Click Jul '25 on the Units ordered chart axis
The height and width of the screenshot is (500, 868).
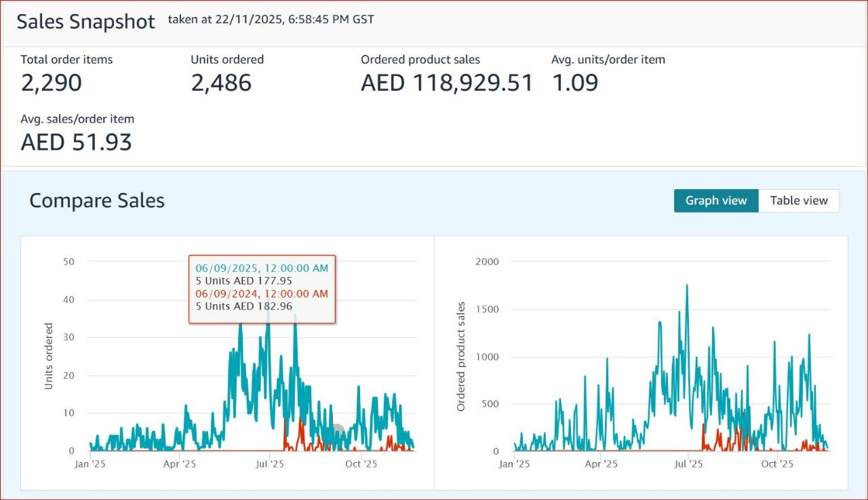(x=270, y=464)
